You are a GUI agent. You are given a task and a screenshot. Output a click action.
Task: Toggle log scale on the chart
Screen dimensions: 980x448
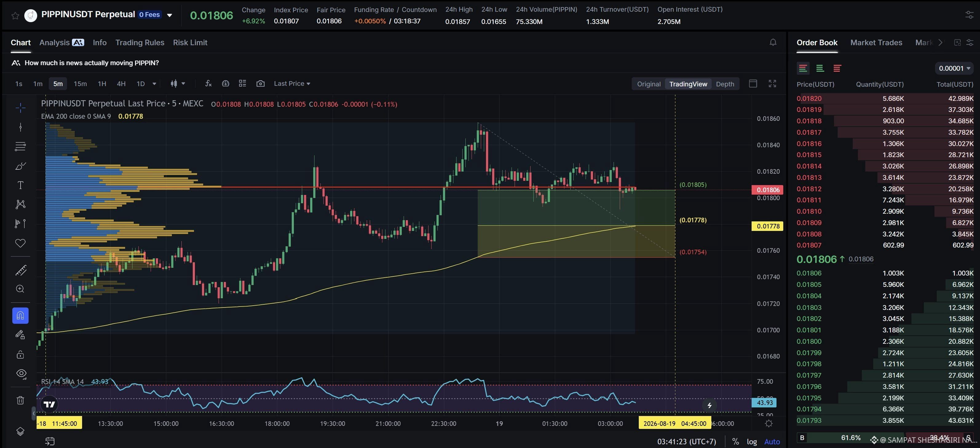[x=751, y=442]
